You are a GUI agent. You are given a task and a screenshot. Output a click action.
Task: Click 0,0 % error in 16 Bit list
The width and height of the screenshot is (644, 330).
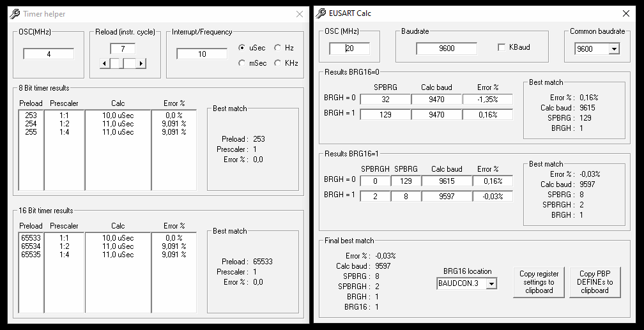(x=174, y=237)
